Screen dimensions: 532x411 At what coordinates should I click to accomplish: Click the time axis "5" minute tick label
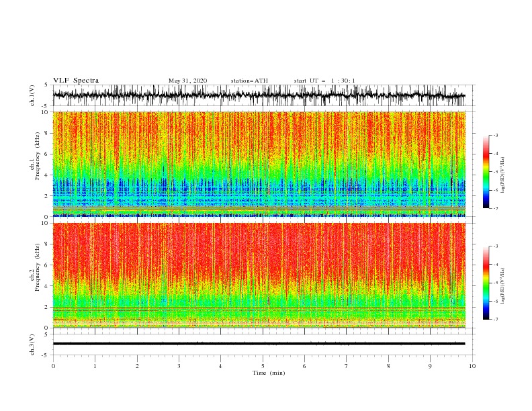[x=263, y=366]
